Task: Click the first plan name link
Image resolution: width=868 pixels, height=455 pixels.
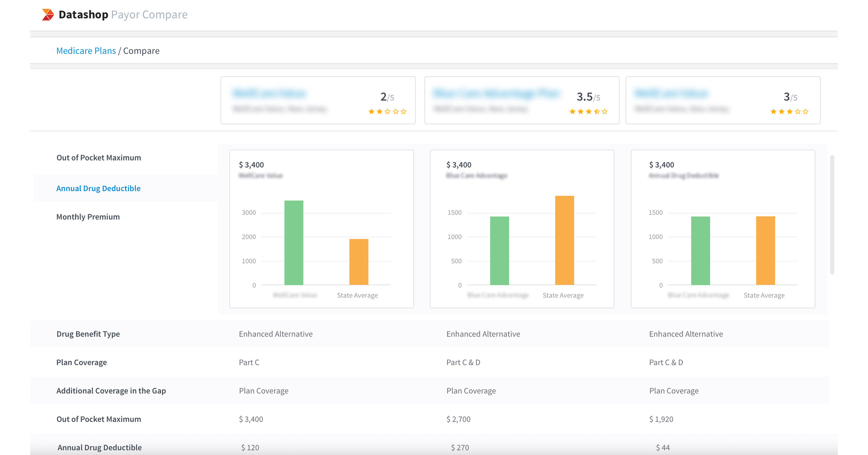Action: coord(270,93)
